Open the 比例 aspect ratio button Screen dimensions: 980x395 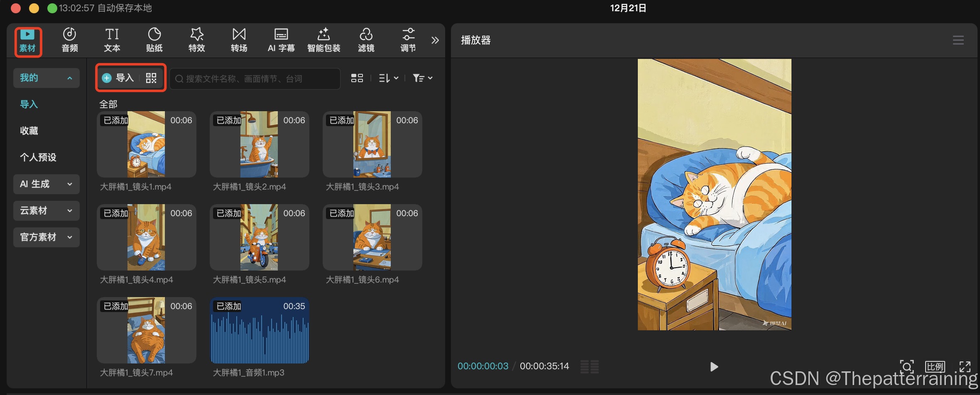(x=935, y=366)
